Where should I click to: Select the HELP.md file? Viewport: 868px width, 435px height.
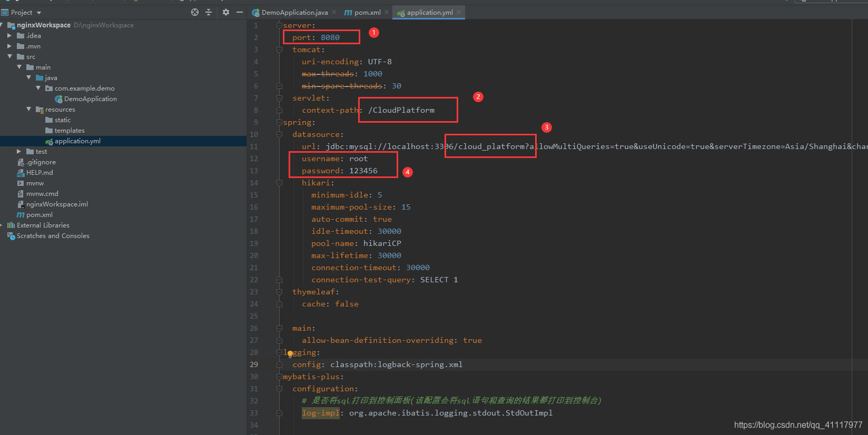(x=40, y=173)
